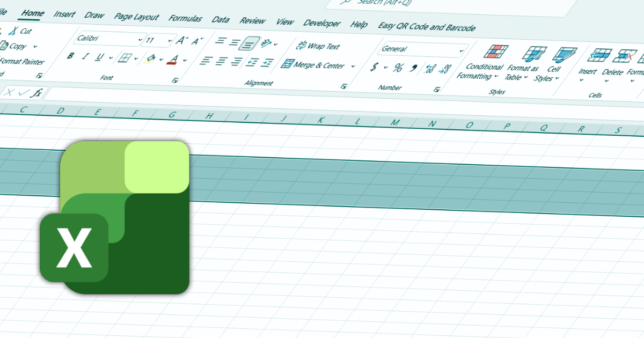Click the Decrease Decimal icon

coord(445,70)
